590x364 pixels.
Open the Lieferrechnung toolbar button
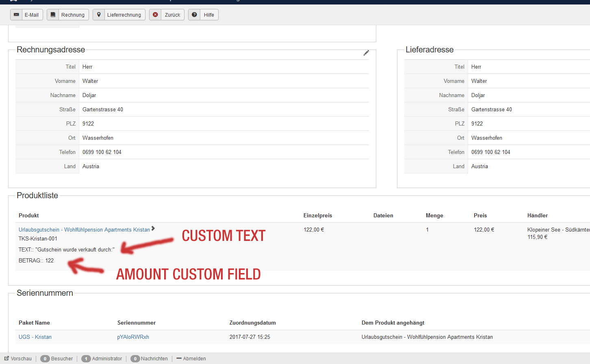click(x=119, y=15)
